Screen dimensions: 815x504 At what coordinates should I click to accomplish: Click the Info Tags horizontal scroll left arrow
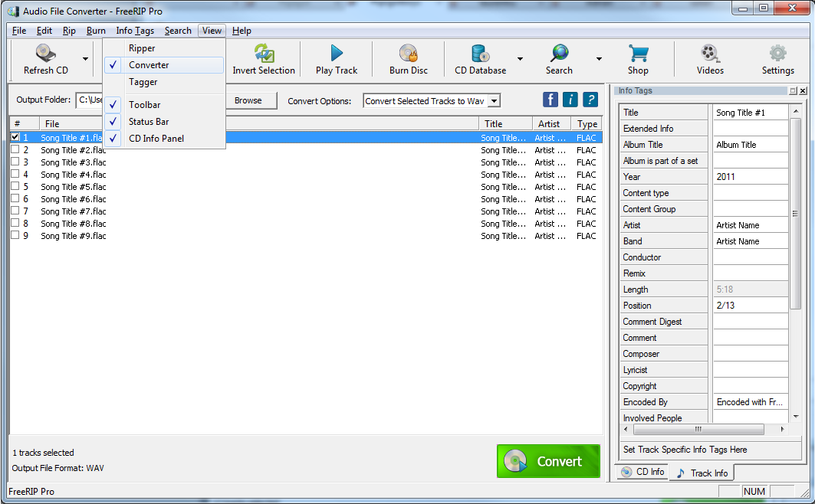pos(626,429)
